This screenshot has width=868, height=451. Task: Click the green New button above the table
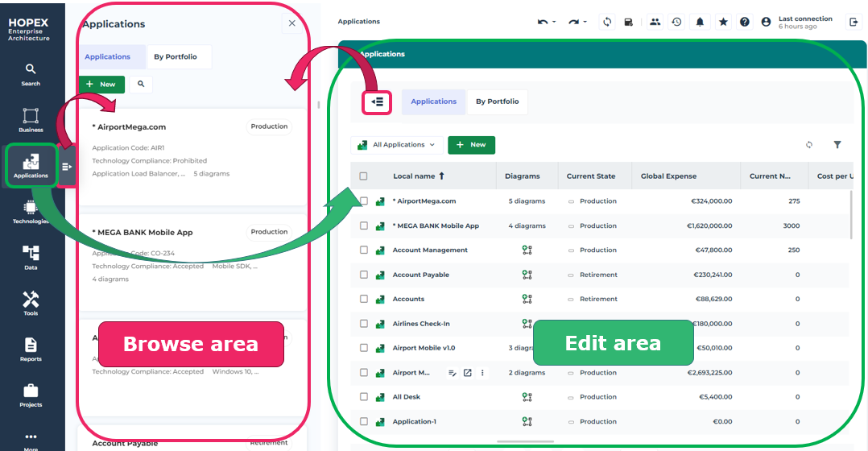[472, 145]
